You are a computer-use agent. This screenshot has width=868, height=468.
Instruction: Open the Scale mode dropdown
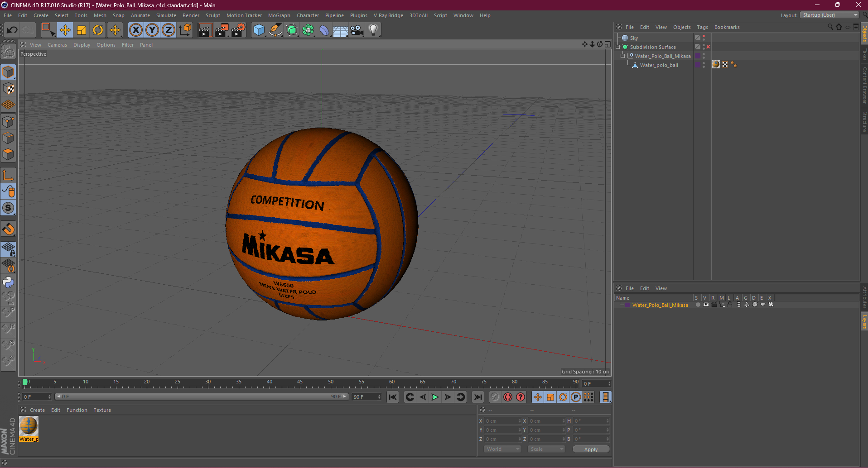click(546, 449)
